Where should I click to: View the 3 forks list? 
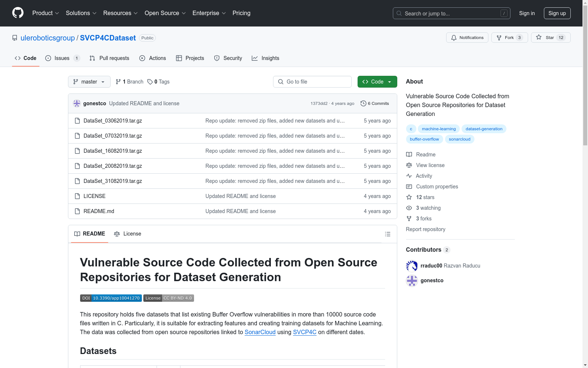(419, 219)
